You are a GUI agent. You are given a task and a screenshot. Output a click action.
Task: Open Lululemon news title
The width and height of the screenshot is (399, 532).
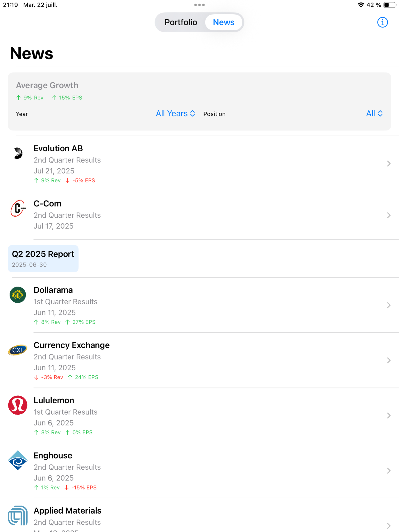click(x=54, y=400)
